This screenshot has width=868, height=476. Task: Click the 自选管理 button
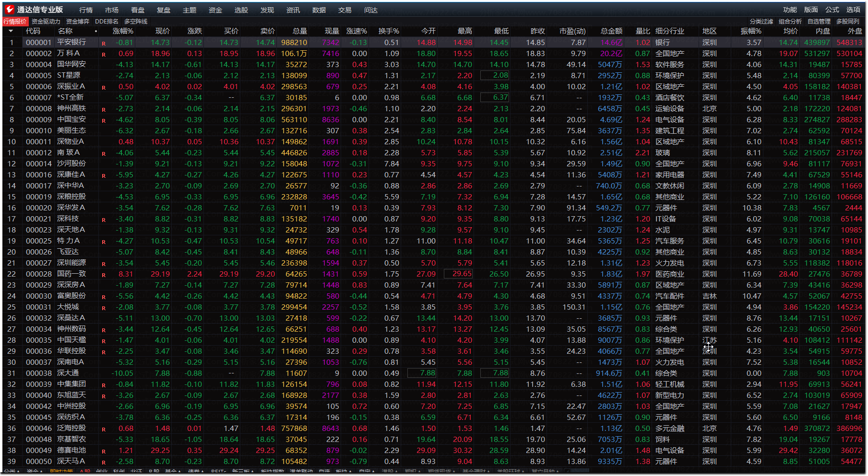pos(819,22)
